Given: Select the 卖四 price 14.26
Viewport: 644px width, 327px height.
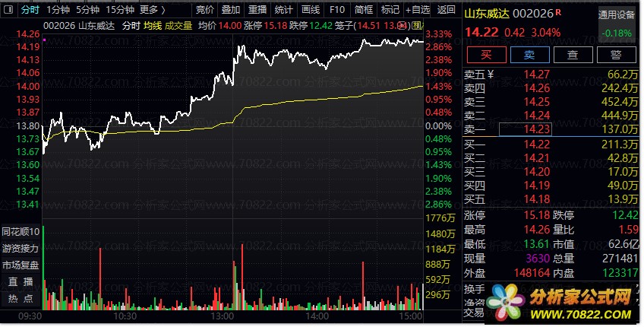Looking at the screenshot, I should [536, 88].
